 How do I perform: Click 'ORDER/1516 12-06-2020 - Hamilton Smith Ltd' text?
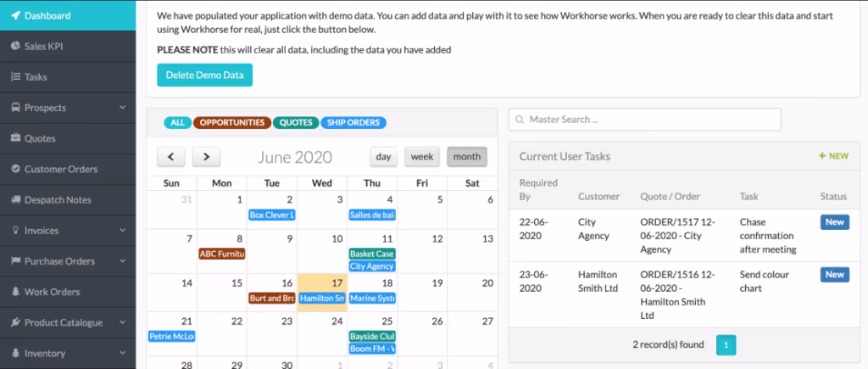click(x=677, y=295)
